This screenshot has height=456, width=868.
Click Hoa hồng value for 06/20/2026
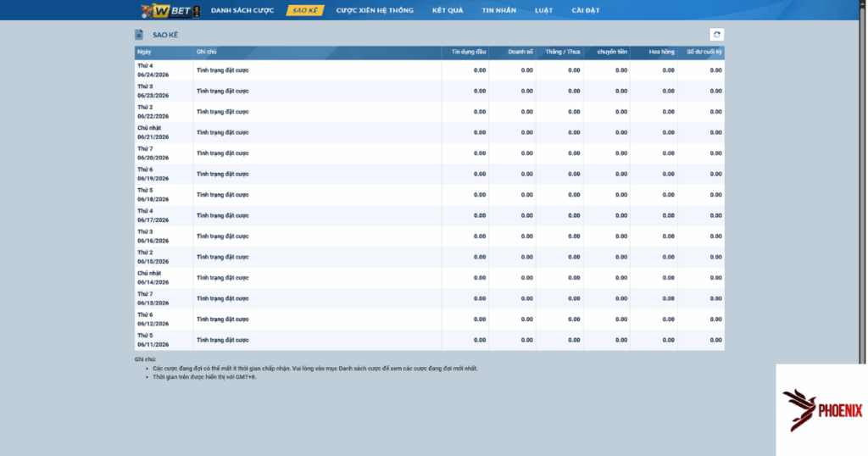tap(668, 153)
